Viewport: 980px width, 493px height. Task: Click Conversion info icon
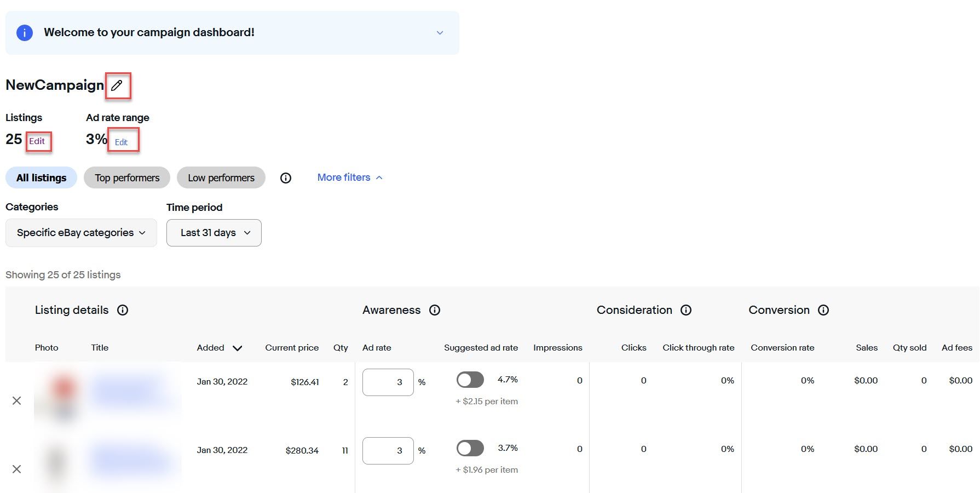coord(823,310)
